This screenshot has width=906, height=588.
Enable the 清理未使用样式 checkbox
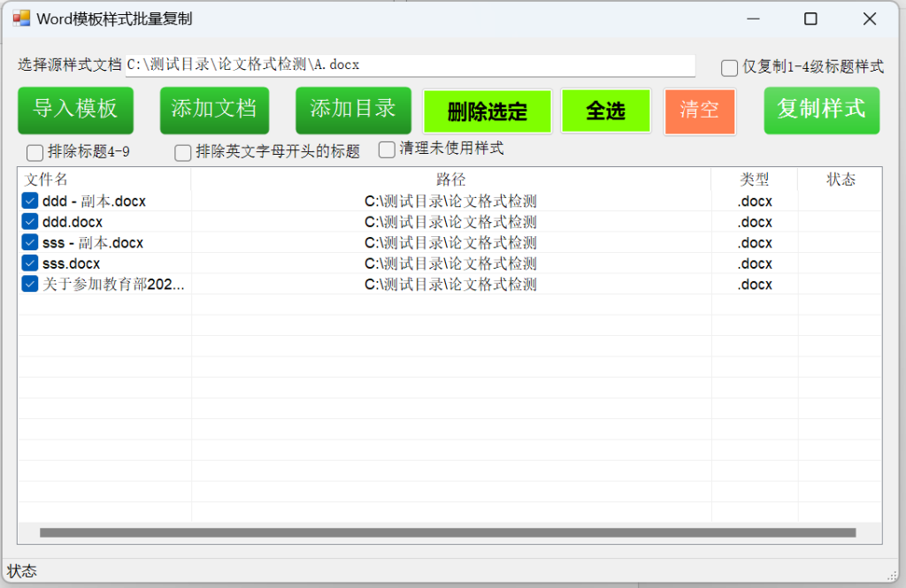(x=386, y=150)
